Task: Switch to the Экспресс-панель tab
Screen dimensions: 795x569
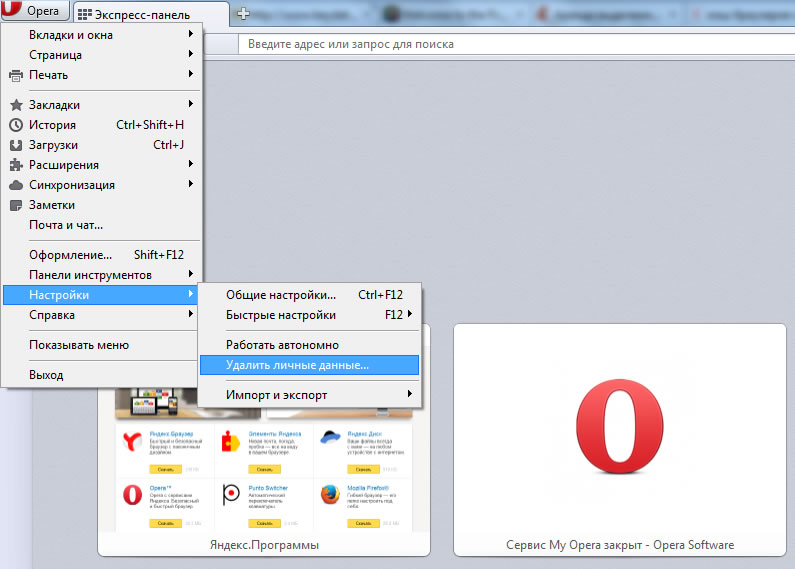Action: (151, 15)
